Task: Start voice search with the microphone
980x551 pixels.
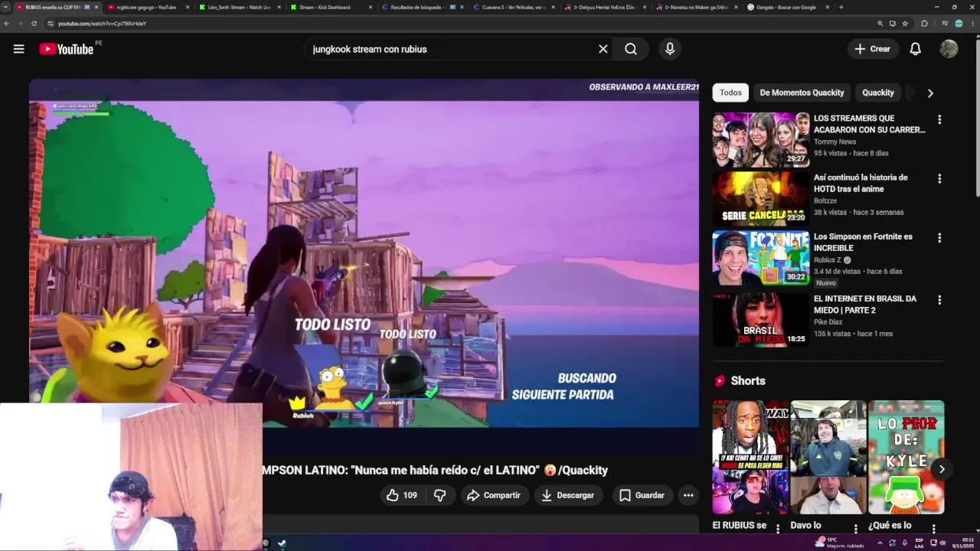Action: click(x=670, y=49)
